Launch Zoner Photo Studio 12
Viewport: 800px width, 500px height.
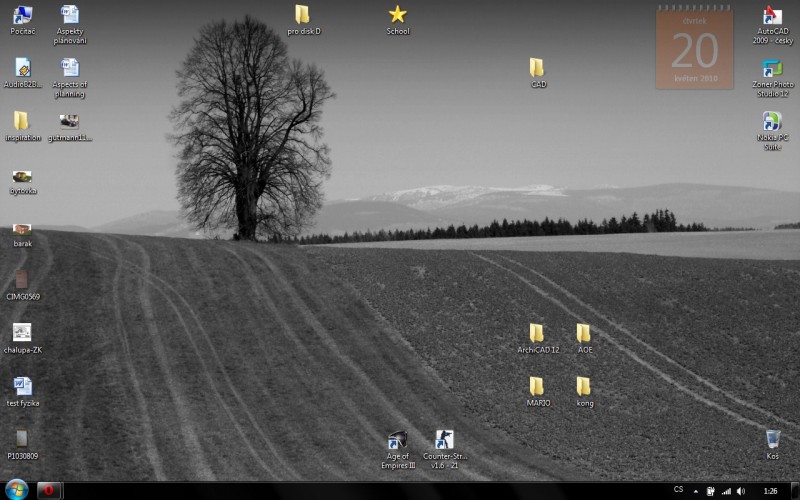(x=772, y=69)
